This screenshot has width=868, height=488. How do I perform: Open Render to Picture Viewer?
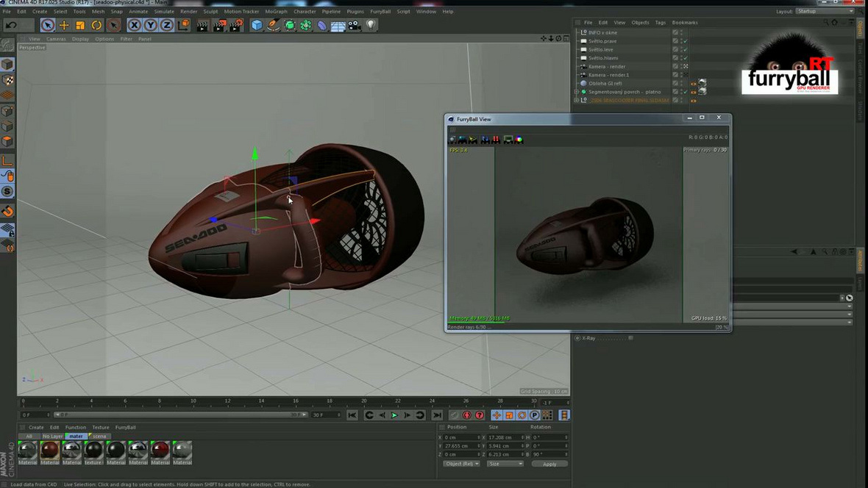pyautogui.click(x=220, y=24)
